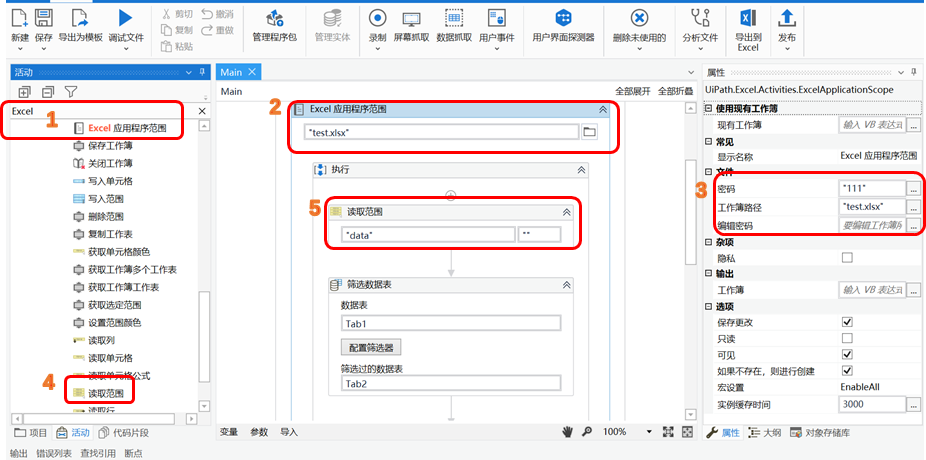Collapse the 读取范围 activity
Image resolution: width=926 pixels, height=460 pixels.
tap(566, 212)
